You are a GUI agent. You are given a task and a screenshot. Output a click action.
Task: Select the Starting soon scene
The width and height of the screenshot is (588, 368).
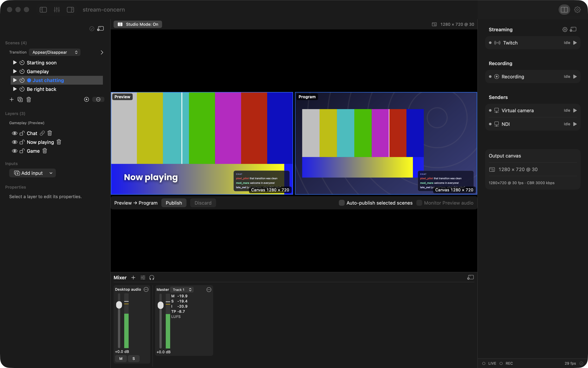[57, 63]
